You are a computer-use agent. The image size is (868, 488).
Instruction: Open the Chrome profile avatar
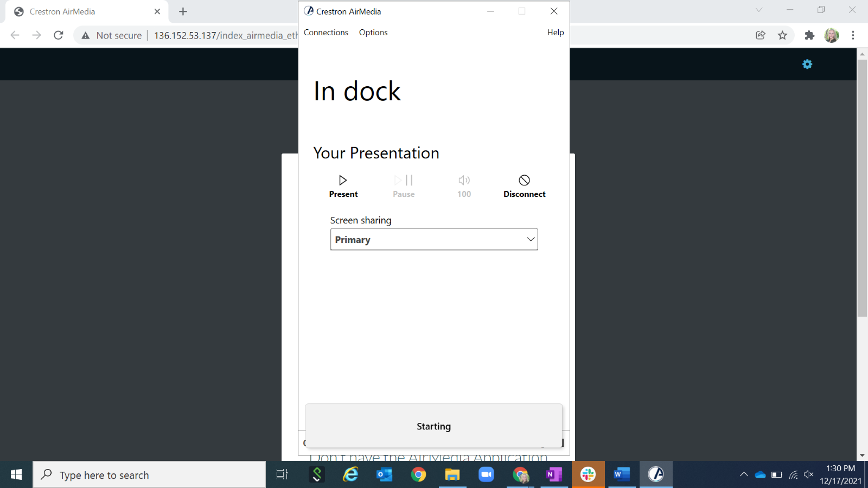[832, 35]
